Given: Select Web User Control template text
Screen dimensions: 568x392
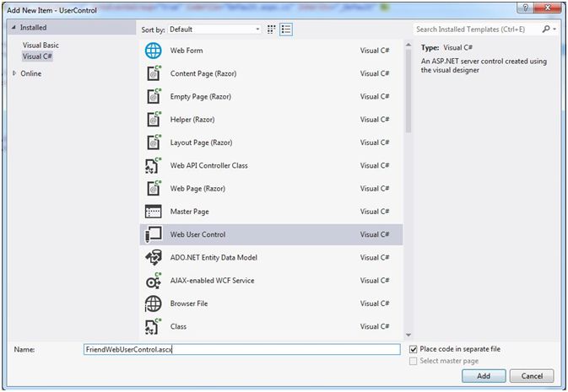Looking at the screenshot, I should (x=197, y=234).
